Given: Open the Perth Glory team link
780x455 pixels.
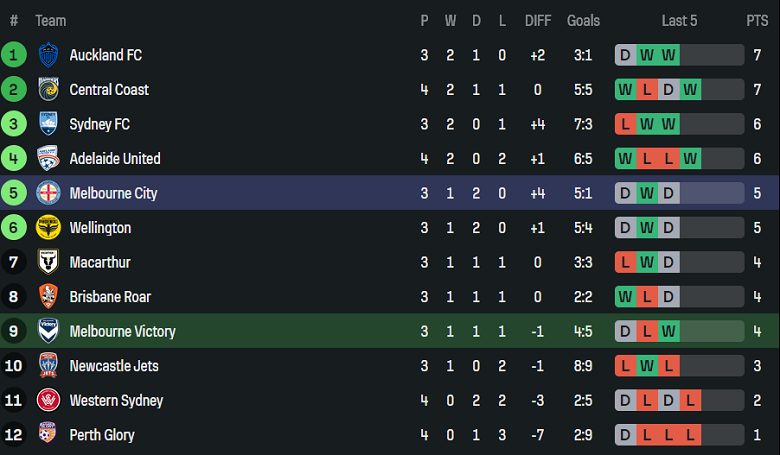Looking at the screenshot, I should pos(101,435).
